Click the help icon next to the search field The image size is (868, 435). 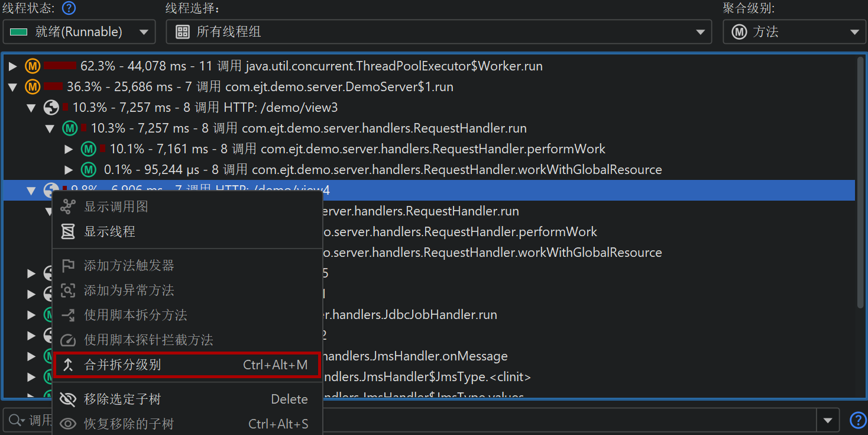858,420
